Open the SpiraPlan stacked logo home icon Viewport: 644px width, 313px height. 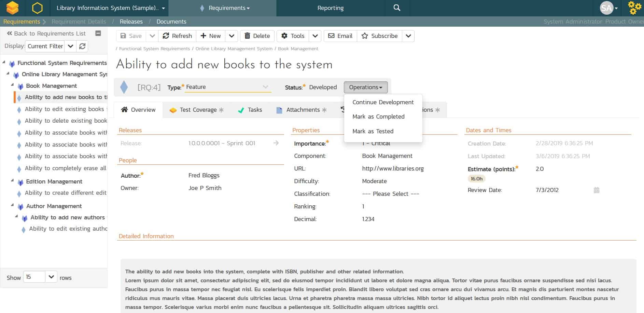pos(13,8)
